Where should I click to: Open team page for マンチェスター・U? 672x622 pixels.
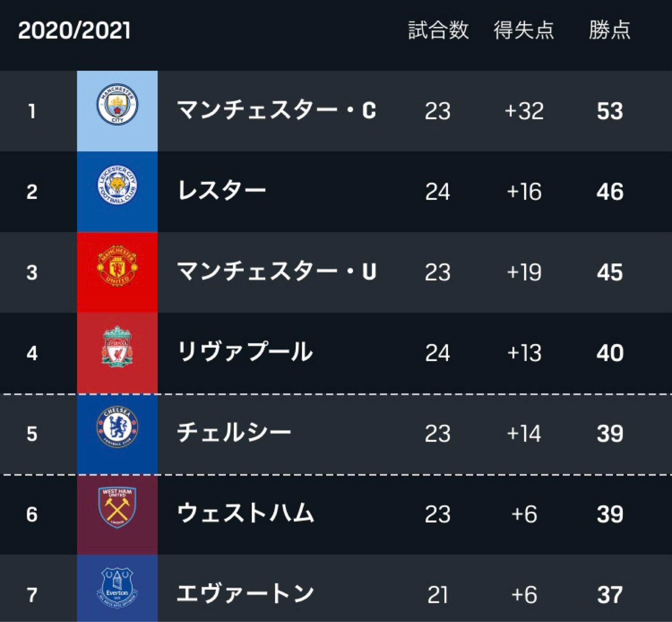coord(276,272)
